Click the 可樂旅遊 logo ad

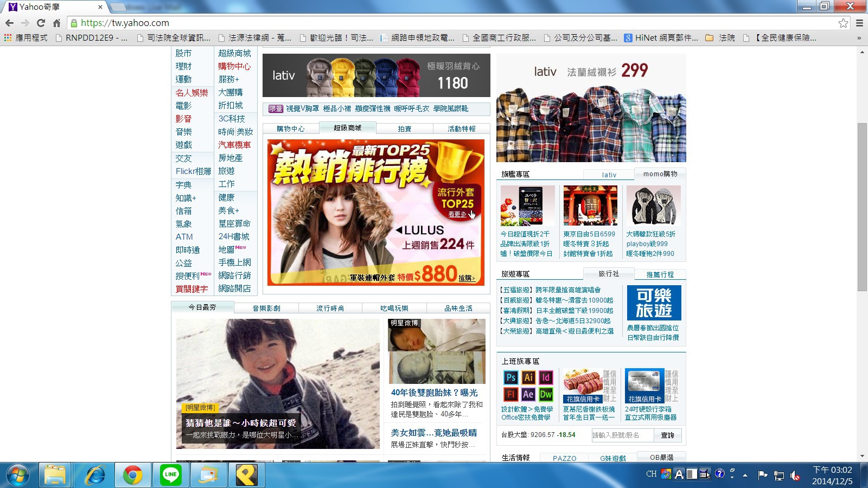point(654,303)
